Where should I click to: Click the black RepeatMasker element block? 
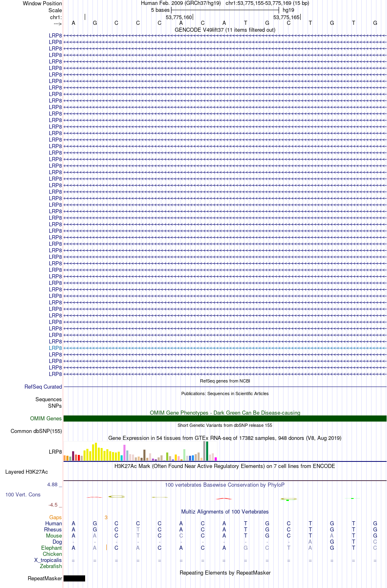click(x=74, y=579)
